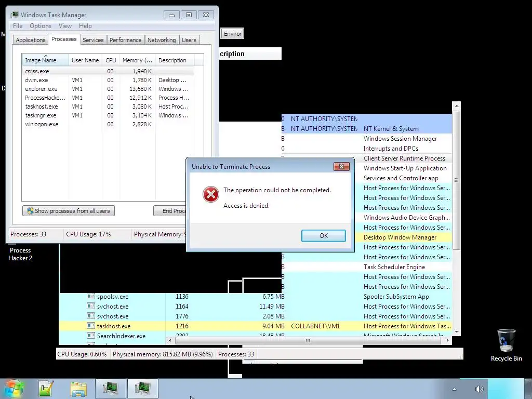
Task: Select NT Kernel & System row
Action: 367,129
